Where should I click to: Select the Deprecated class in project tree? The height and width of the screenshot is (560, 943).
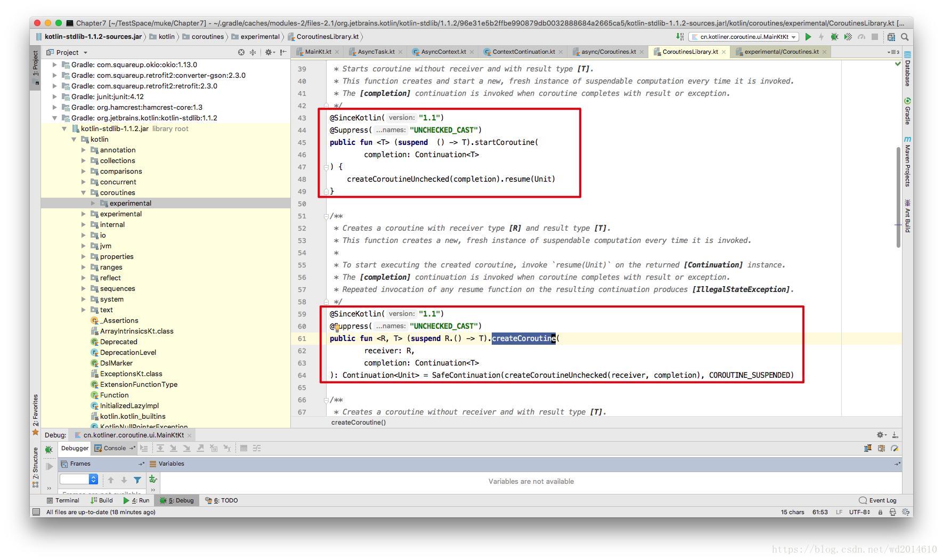coord(114,342)
